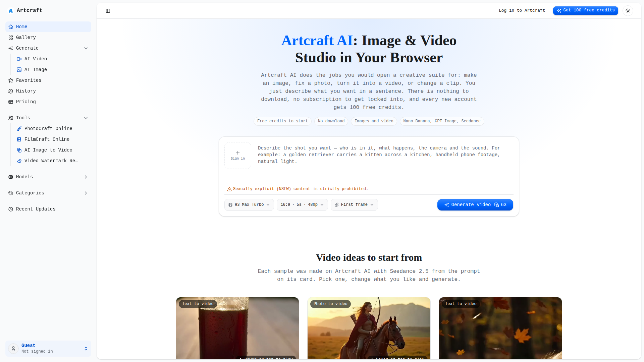Open the H3 Max Turbo model dropdown
The height and width of the screenshot is (362, 644).
tap(249, 205)
